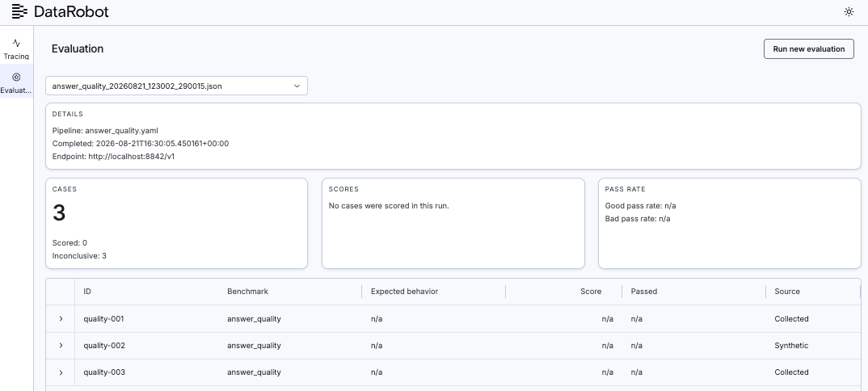Click No cases were scored message
This screenshot has height=391, width=868.
click(389, 206)
